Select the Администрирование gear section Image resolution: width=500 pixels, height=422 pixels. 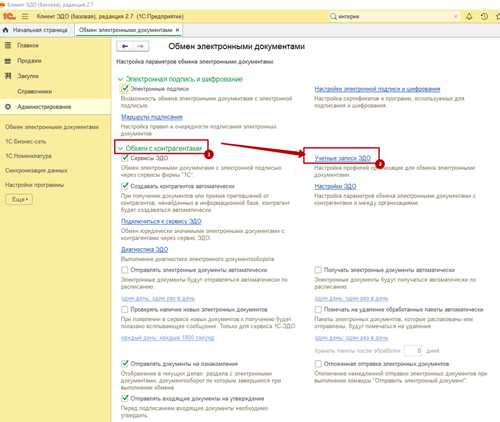8,107
